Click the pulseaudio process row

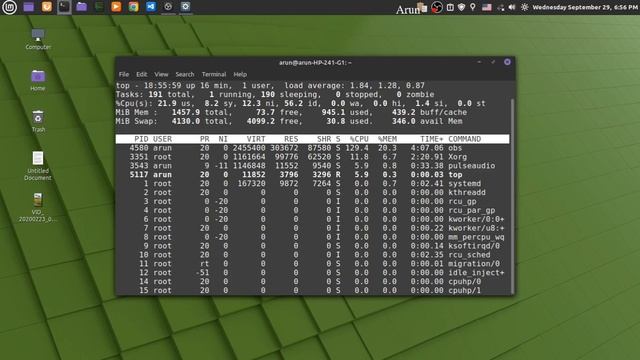coord(312,166)
